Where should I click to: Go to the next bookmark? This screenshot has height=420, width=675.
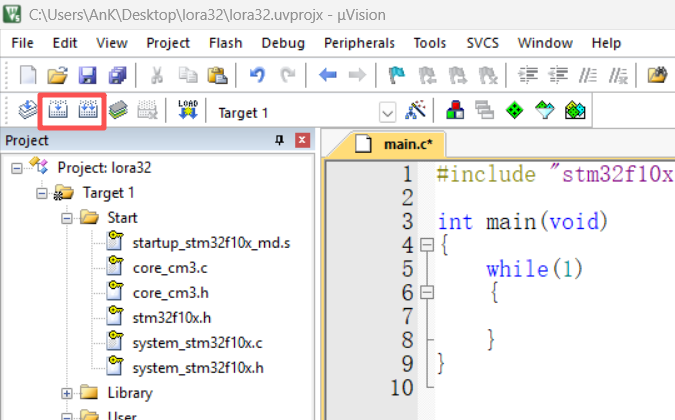coord(457,75)
